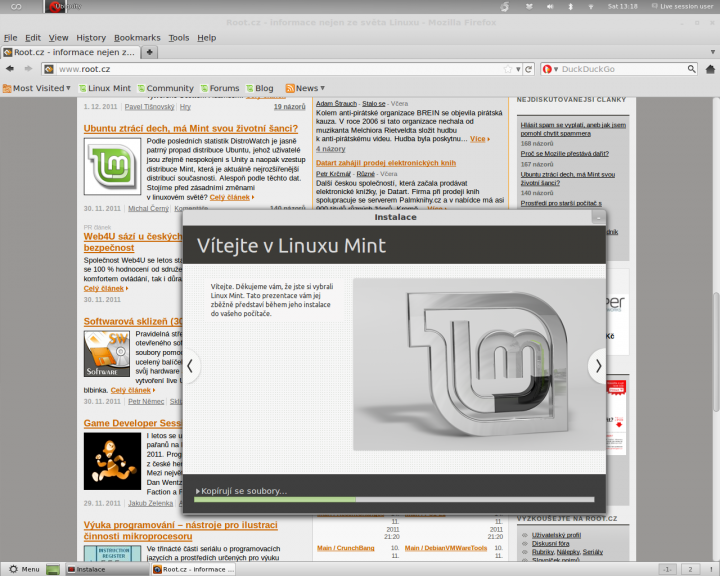
Task: Focus the URL address field
Action: [280, 69]
